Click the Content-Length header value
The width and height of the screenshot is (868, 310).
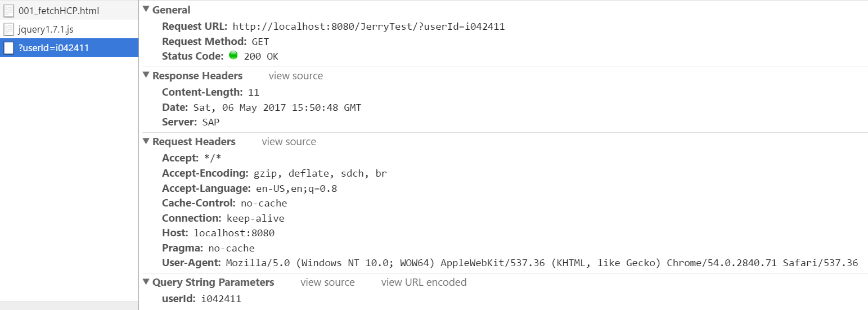click(x=253, y=92)
